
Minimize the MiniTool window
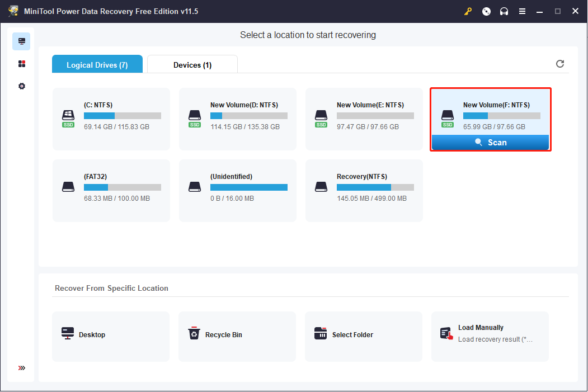(x=540, y=11)
